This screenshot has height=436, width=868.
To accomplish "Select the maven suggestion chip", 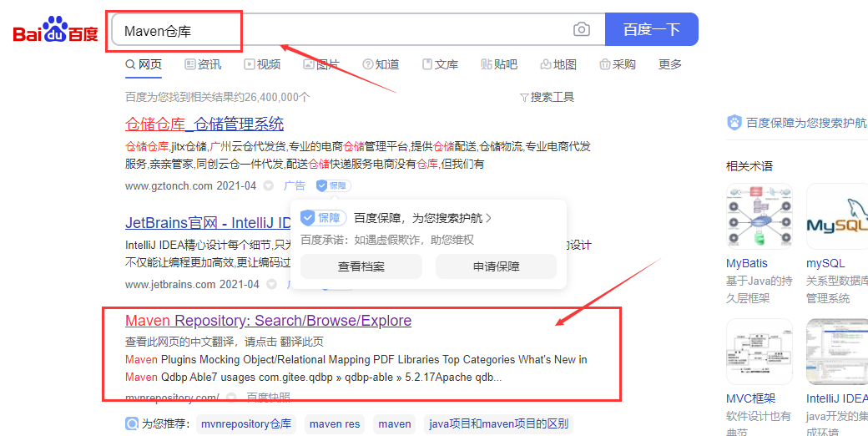I will click(395, 424).
